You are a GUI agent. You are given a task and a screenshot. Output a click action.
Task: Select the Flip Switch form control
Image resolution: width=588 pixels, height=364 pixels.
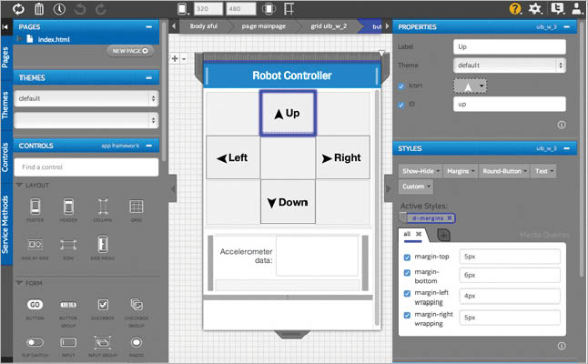coord(35,347)
